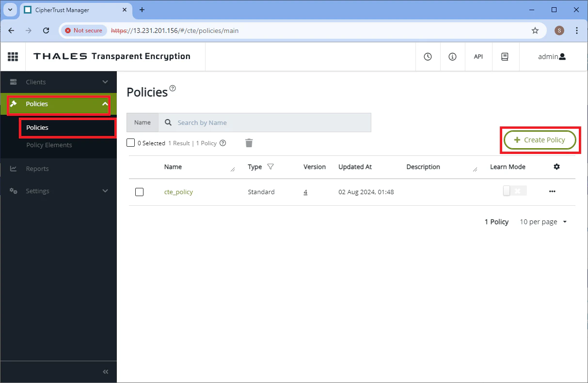Click the Not secure site badge

(83, 31)
